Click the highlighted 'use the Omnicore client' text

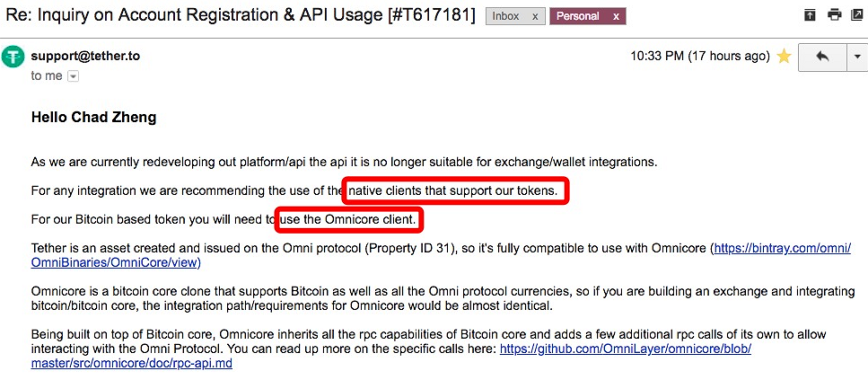point(348,219)
